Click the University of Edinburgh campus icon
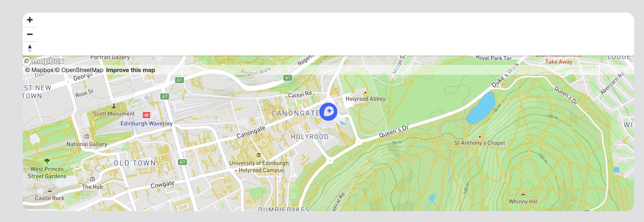Viewport: 644px width, 222px height. 259,155
